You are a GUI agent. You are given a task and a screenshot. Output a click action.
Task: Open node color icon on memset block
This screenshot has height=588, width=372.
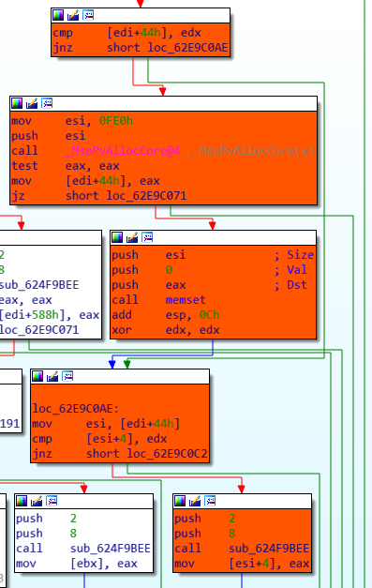click(117, 237)
